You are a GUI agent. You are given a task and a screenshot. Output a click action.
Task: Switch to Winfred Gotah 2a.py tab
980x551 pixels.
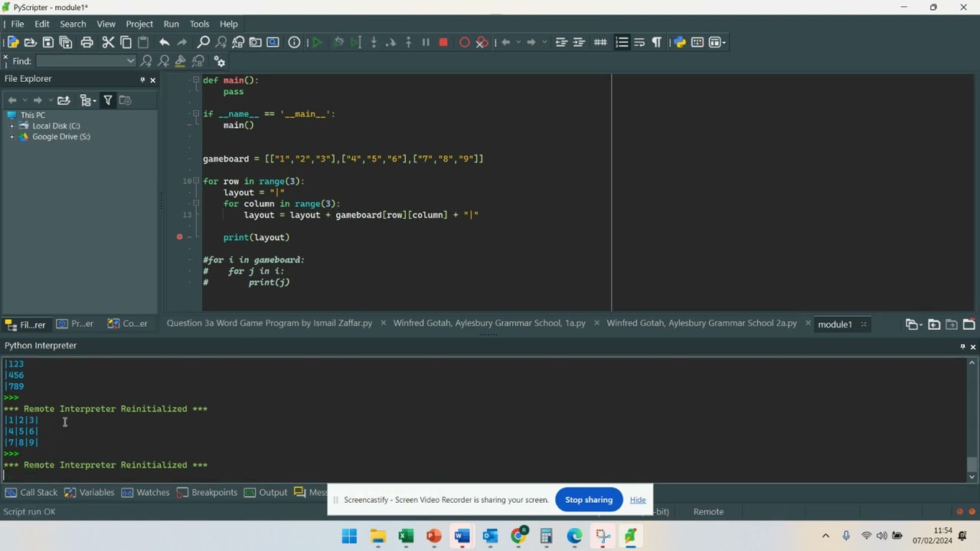pos(702,323)
